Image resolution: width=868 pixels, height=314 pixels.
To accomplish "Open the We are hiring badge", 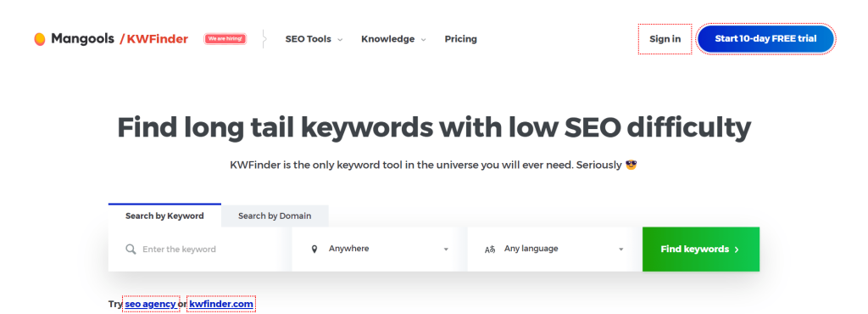I will click(225, 39).
